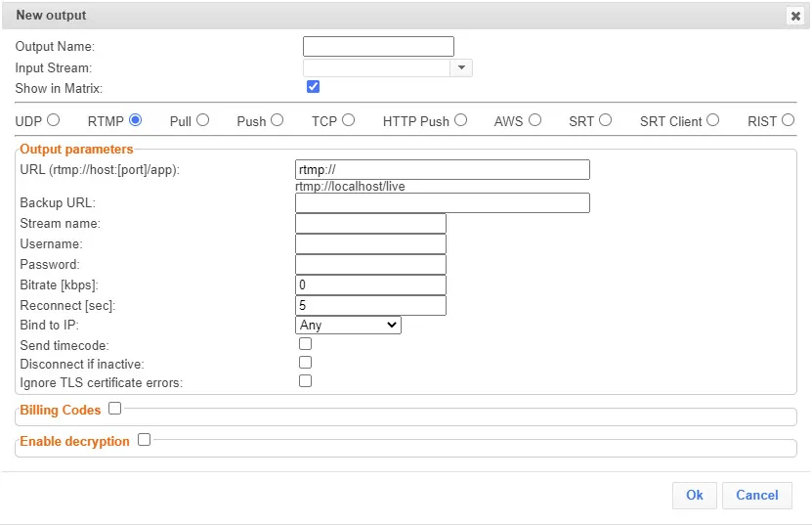Select the SRT Client radio button
This screenshot has width=812, height=525.
(712, 120)
